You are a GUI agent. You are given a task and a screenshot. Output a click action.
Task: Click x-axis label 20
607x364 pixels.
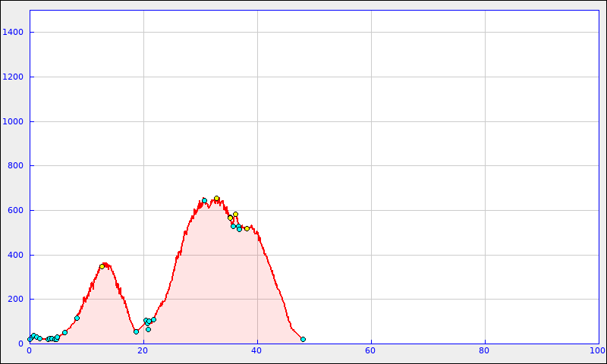point(143,351)
